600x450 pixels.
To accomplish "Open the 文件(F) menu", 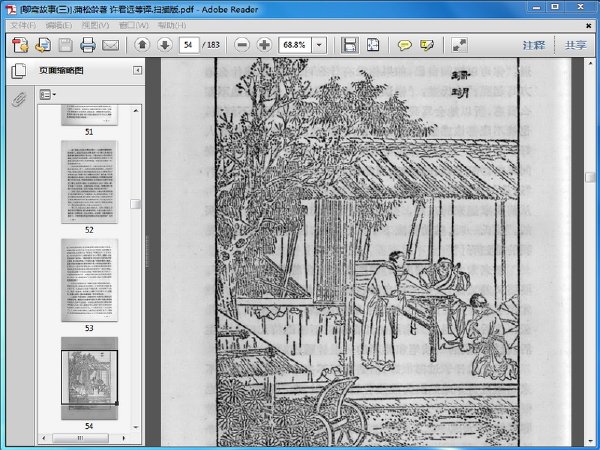I will [x=23, y=25].
